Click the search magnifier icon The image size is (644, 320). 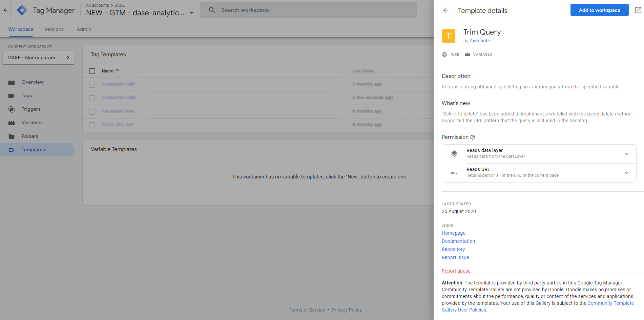(212, 10)
